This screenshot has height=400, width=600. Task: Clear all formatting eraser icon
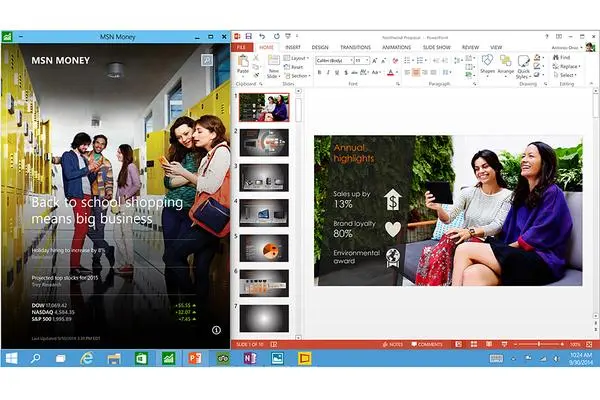395,60
